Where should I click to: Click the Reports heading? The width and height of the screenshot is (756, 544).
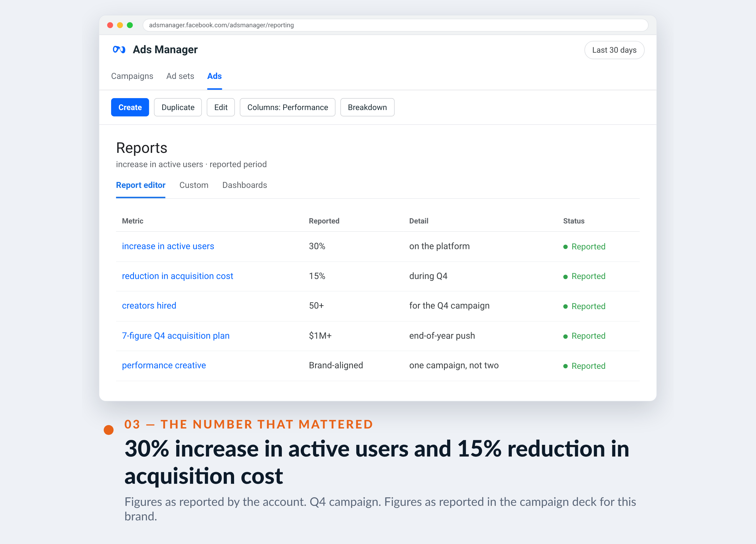tap(142, 148)
